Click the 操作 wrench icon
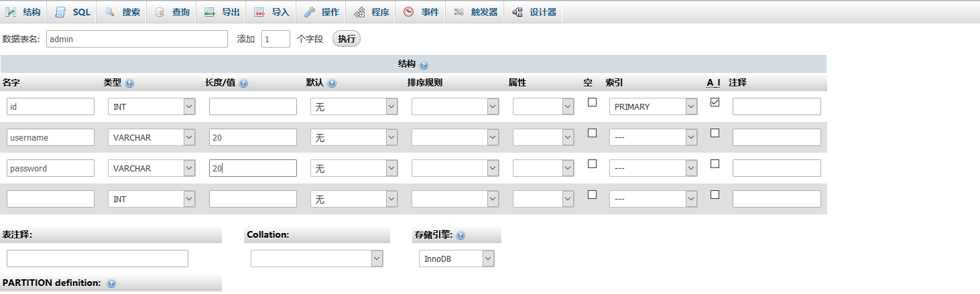This screenshot has height=294, width=980. click(309, 12)
